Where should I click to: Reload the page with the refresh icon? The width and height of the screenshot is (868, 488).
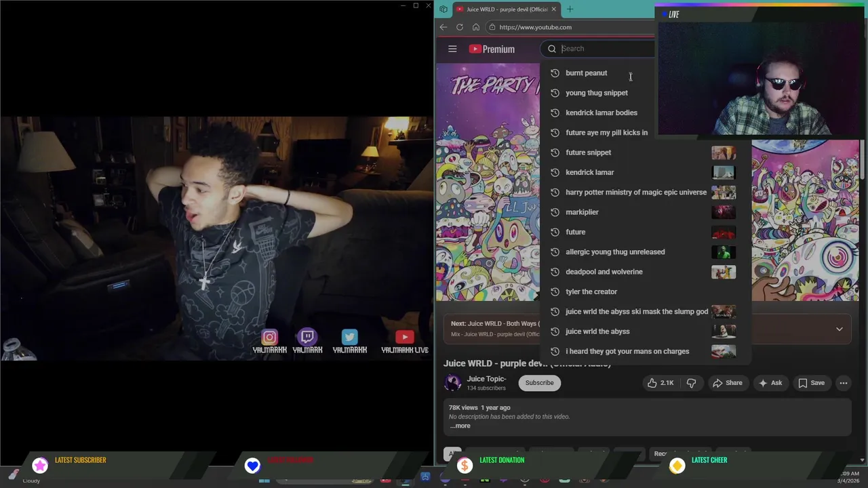[x=460, y=27]
